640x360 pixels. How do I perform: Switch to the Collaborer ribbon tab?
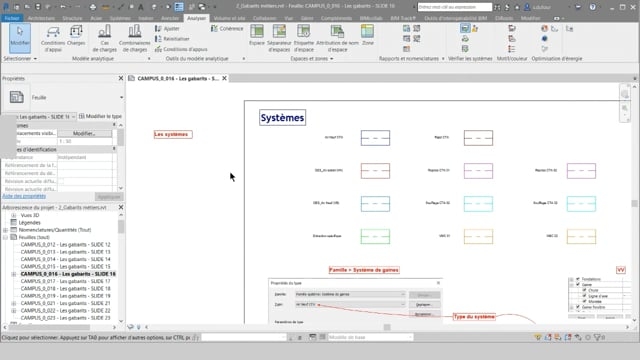click(x=264, y=18)
